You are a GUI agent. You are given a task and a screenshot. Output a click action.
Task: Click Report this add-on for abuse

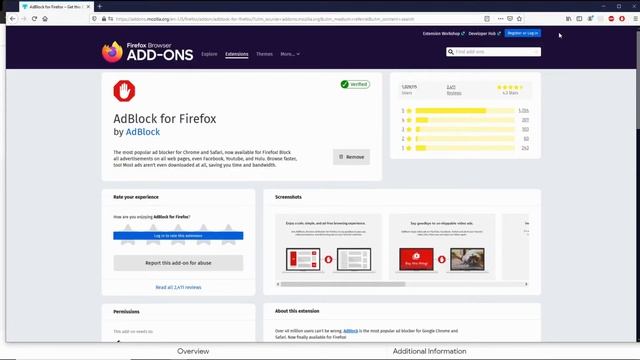tap(178, 263)
